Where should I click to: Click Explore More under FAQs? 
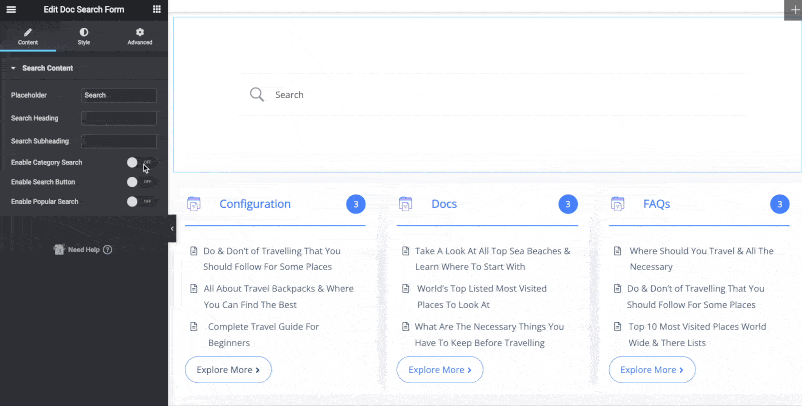(652, 369)
